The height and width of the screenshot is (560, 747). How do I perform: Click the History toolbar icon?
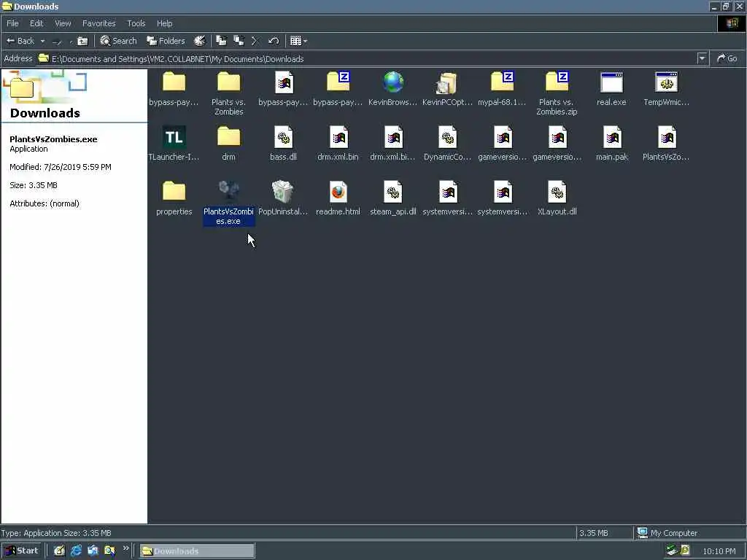pos(200,41)
